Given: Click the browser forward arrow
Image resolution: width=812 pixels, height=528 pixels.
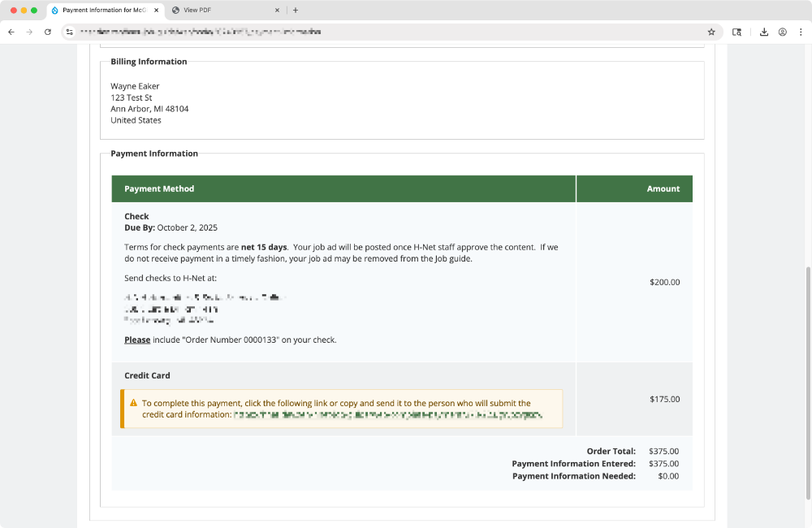Looking at the screenshot, I should (x=30, y=32).
